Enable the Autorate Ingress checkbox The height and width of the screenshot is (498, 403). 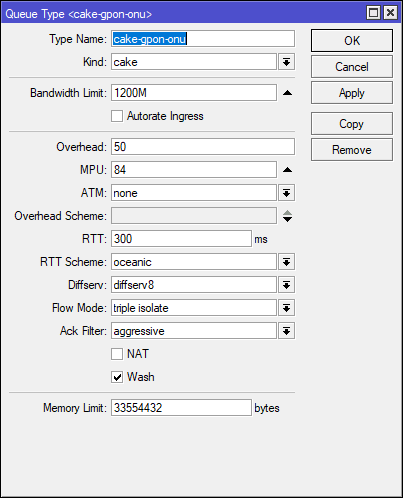117,116
